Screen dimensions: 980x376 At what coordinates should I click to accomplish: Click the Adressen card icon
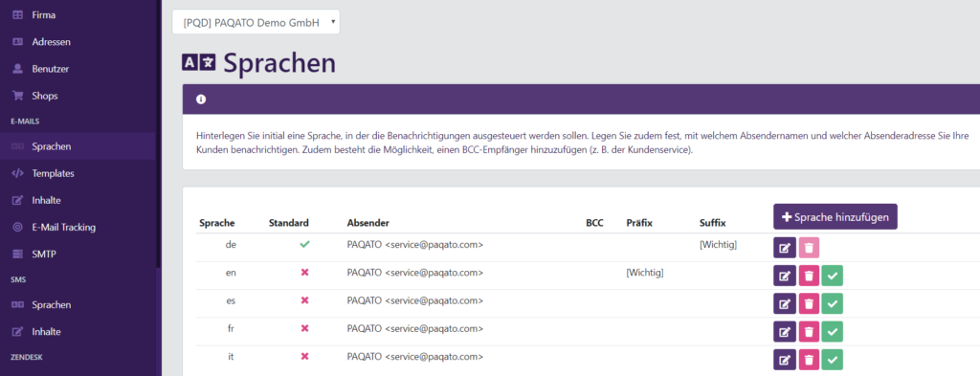pyautogui.click(x=17, y=42)
